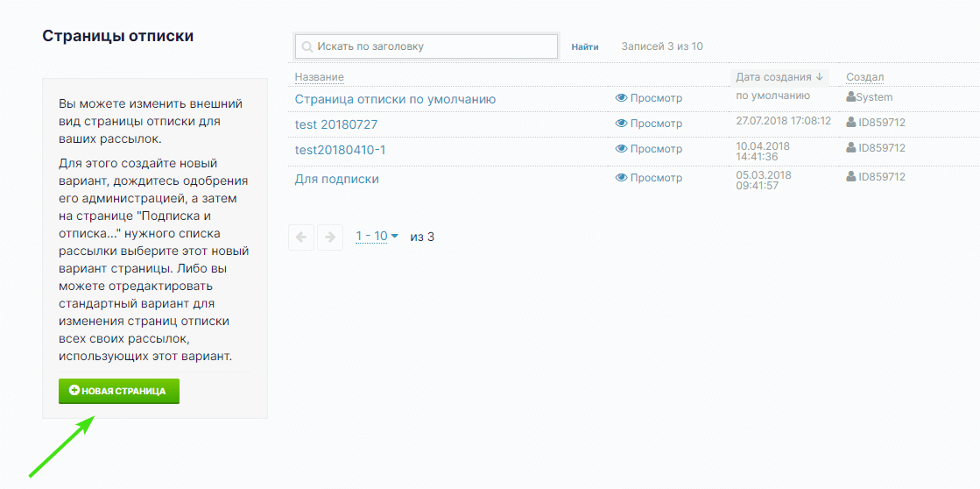Click user icon in Для подписки row
The height and width of the screenshot is (489, 980).
click(850, 177)
